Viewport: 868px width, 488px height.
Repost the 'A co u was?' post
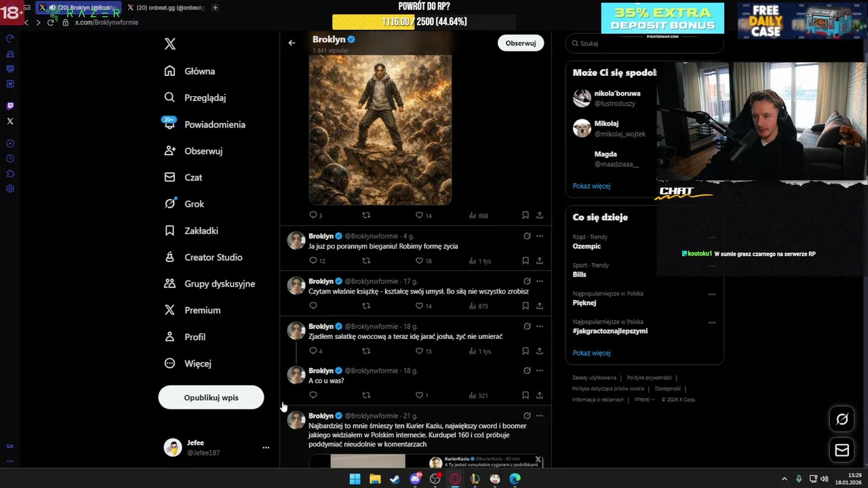[x=366, y=395]
